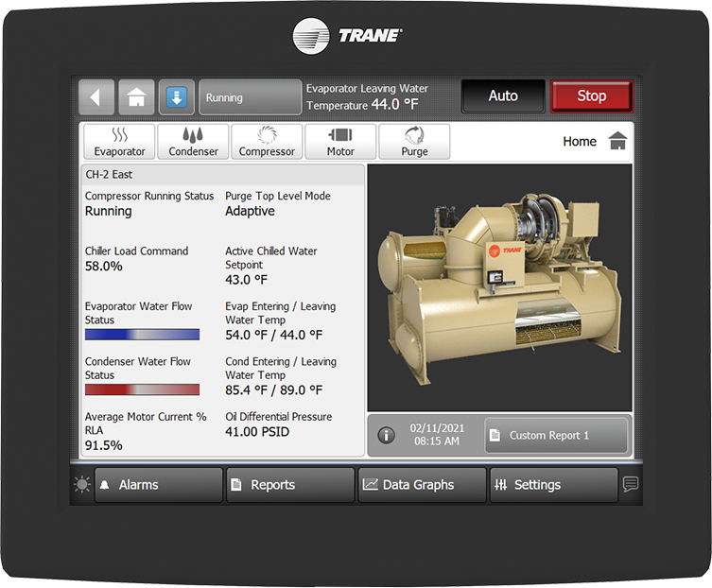Tap the 41.00 PSID value
The width and height of the screenshot is (712, 588).
[x=257, y=432]
